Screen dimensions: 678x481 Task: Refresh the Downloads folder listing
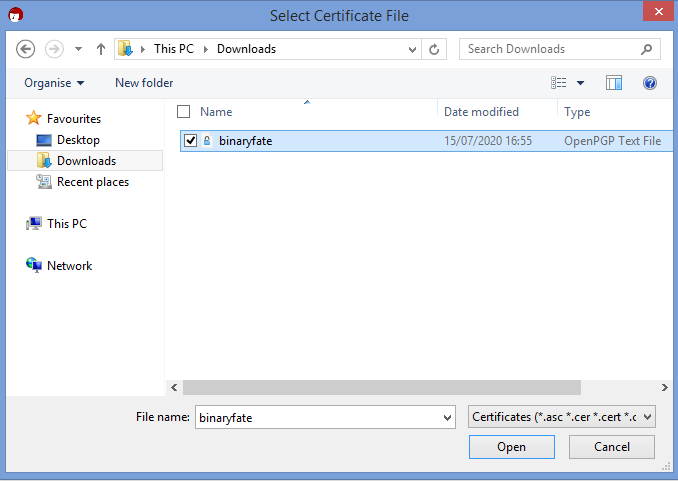click(434, 49)
